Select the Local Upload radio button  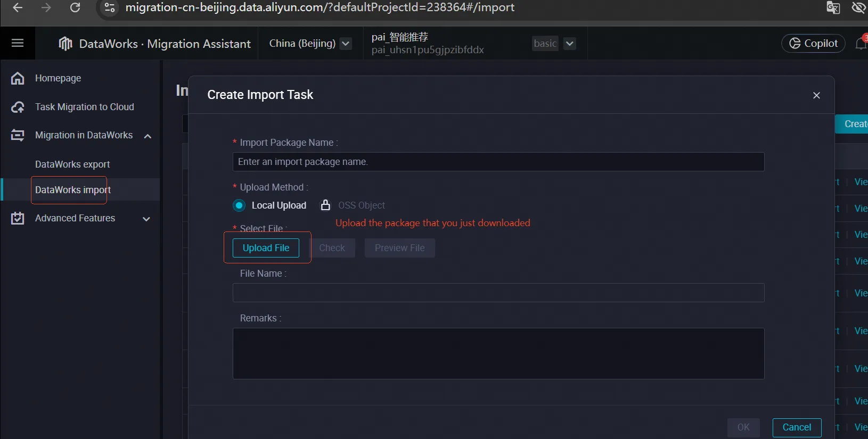tap(239, 205)
